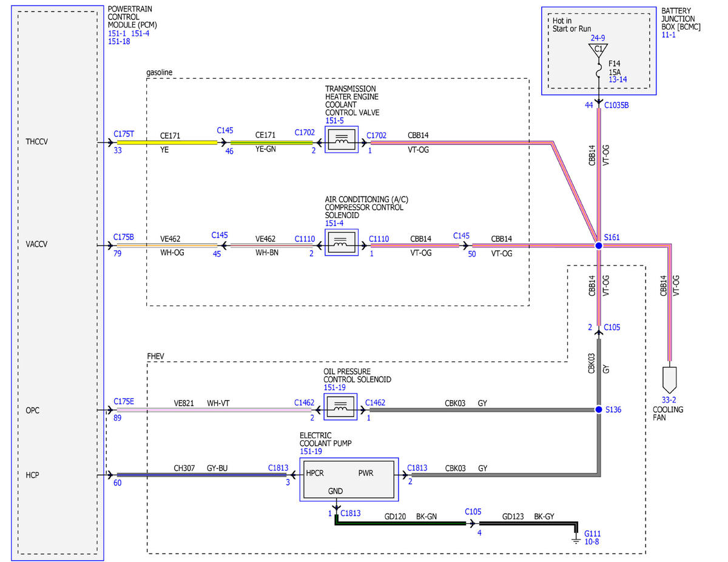Open the 151-5 page reference link
The image size is (728, 562).
334,121
